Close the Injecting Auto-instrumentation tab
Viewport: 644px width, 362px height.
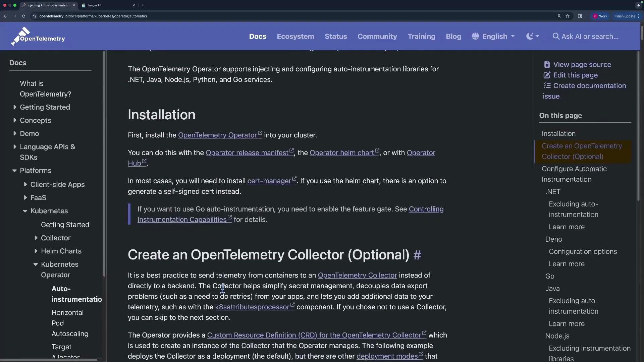click(74, 5)
